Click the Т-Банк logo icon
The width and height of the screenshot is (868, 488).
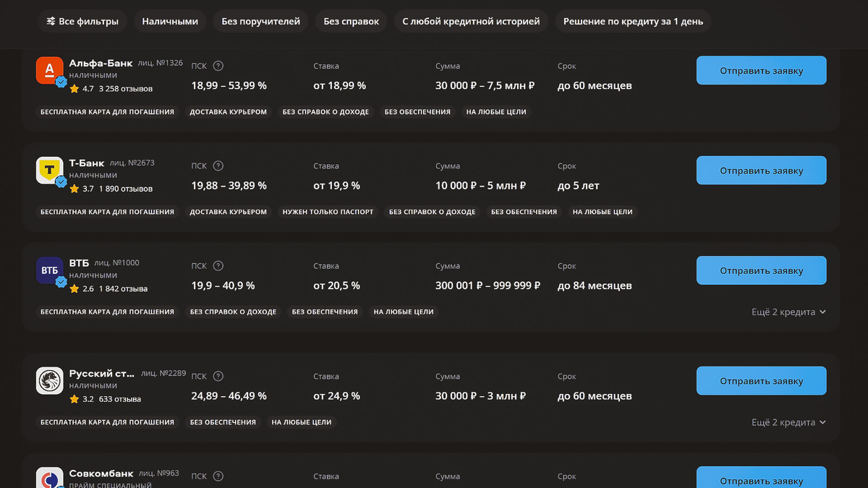[x=50, y=171]
